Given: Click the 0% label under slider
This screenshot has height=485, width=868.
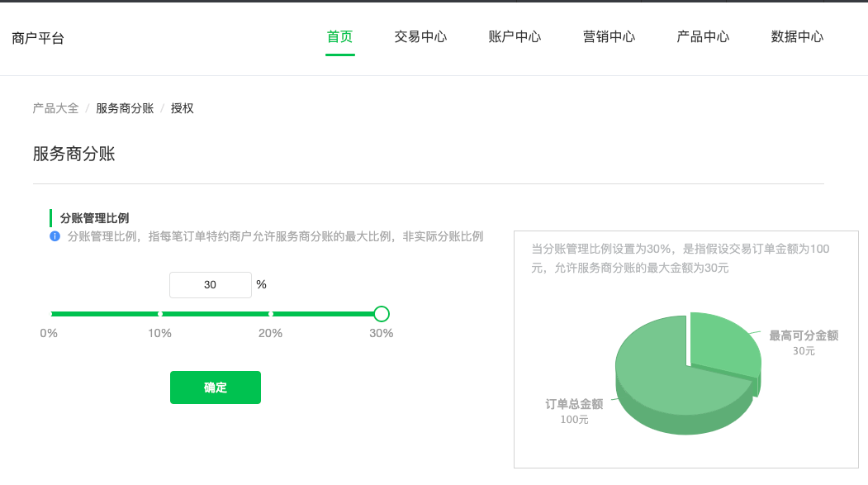Looking at the screenshot, I should coord(49,333).
